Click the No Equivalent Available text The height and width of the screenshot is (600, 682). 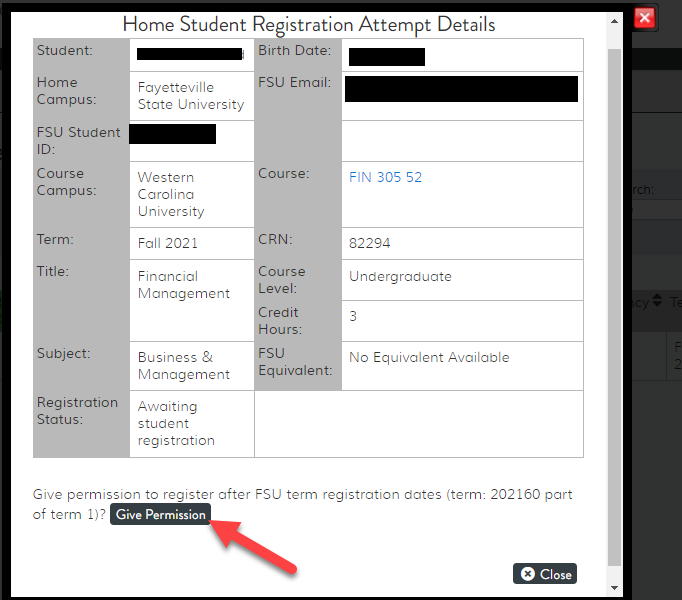(429, 357)
